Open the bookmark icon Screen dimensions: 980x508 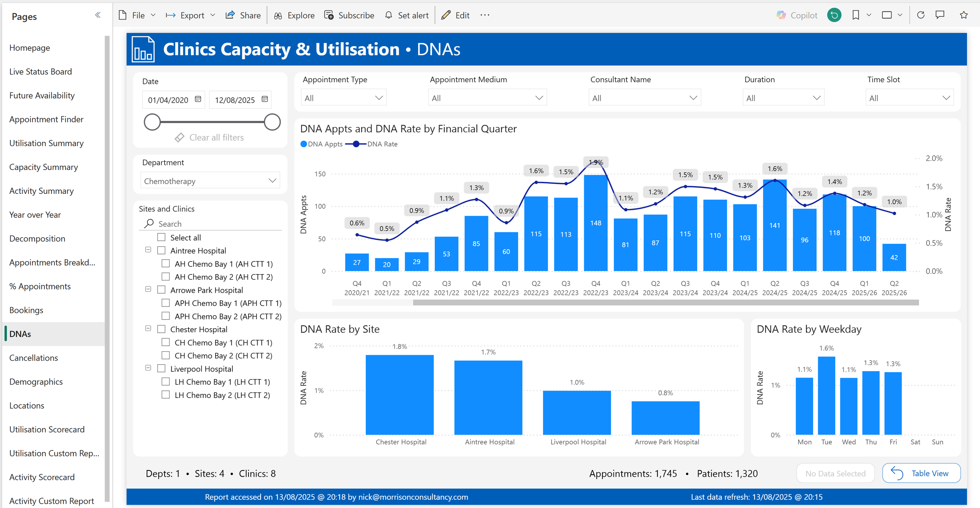click(856, 15)
